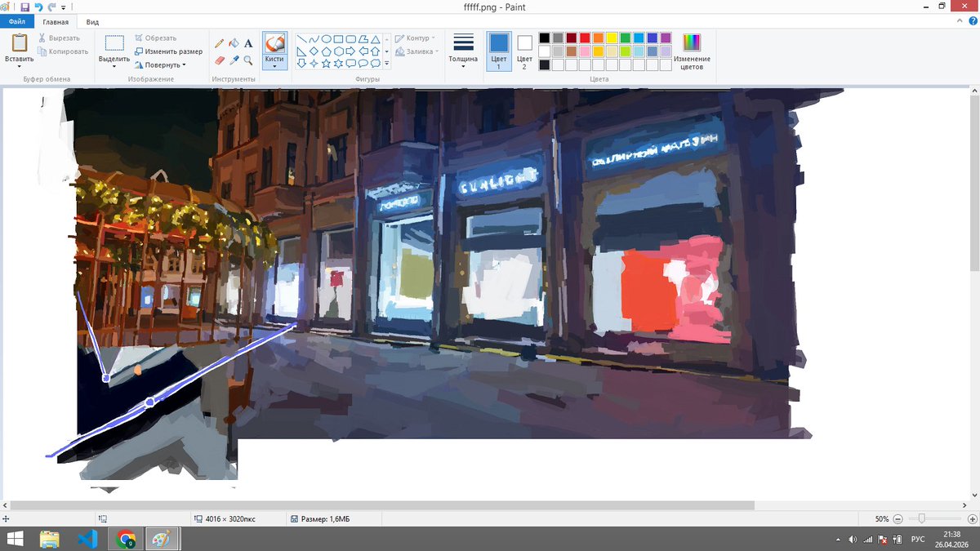Viewport: 980px width, 551px height.
Task: Switch to the Вид ribbon tab
Action: pyautogui.click(x=91, y=22)
